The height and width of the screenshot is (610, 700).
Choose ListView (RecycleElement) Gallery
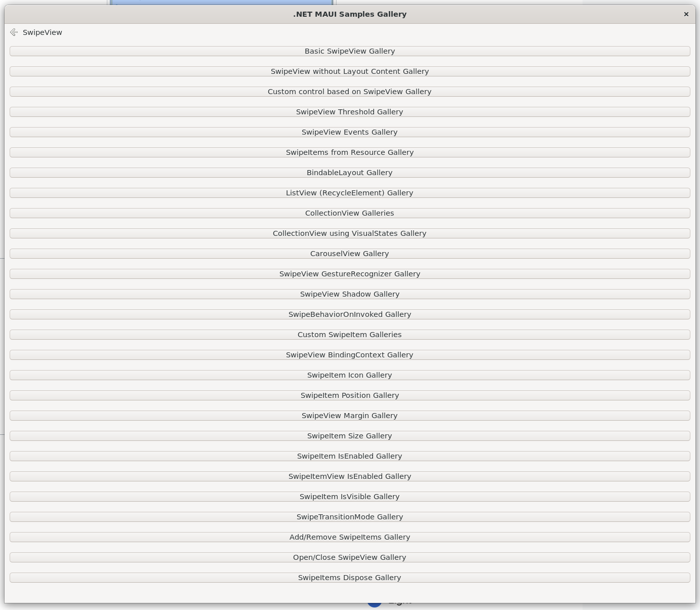(x=350, y=193)
